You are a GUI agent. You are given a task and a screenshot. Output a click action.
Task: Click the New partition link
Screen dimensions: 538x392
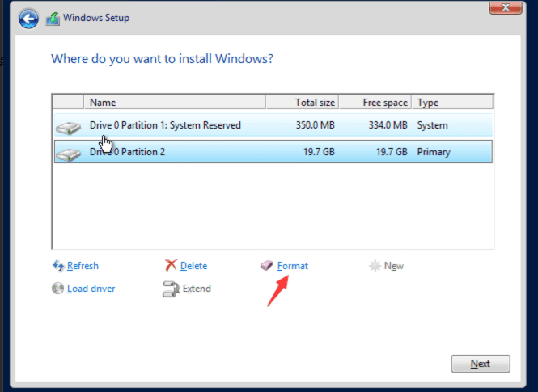click(393, 266)
